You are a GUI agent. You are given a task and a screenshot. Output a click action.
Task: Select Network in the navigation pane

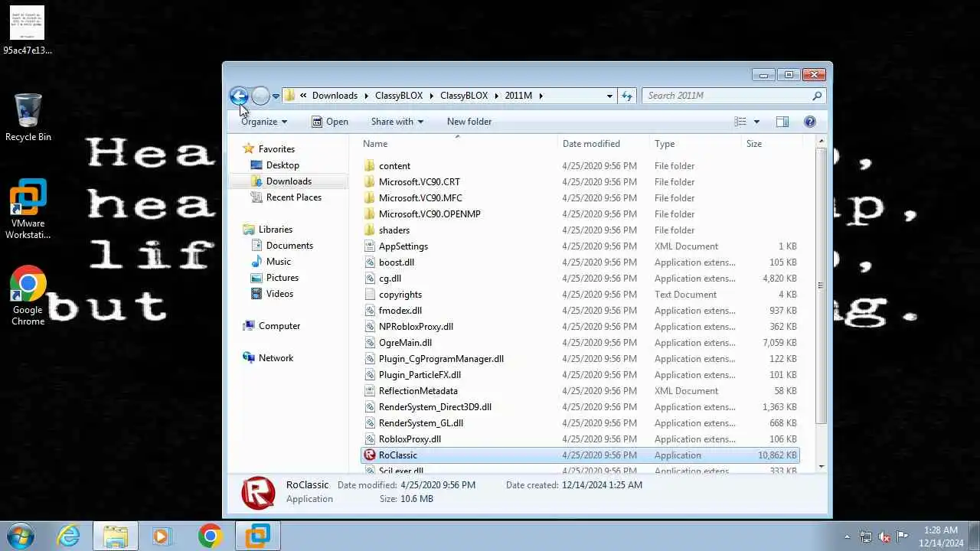pos(276,358)
